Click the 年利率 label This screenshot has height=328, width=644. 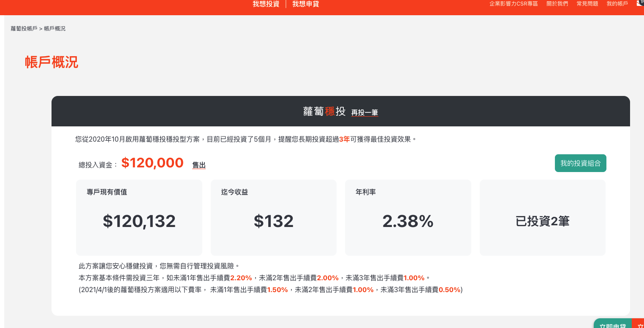point(366,192)
